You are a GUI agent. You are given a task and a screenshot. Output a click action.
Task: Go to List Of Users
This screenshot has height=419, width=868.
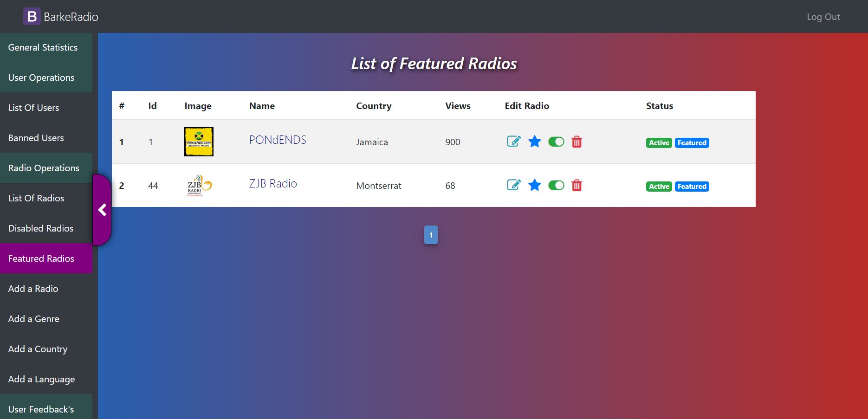tap(46, 108)
